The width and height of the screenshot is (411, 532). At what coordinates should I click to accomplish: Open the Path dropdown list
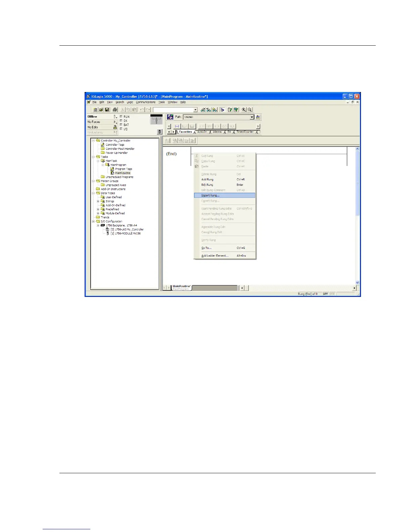pos(252,117)
